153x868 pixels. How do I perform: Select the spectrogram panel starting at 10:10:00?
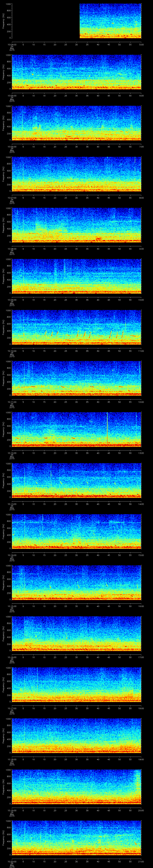(77, 327)
